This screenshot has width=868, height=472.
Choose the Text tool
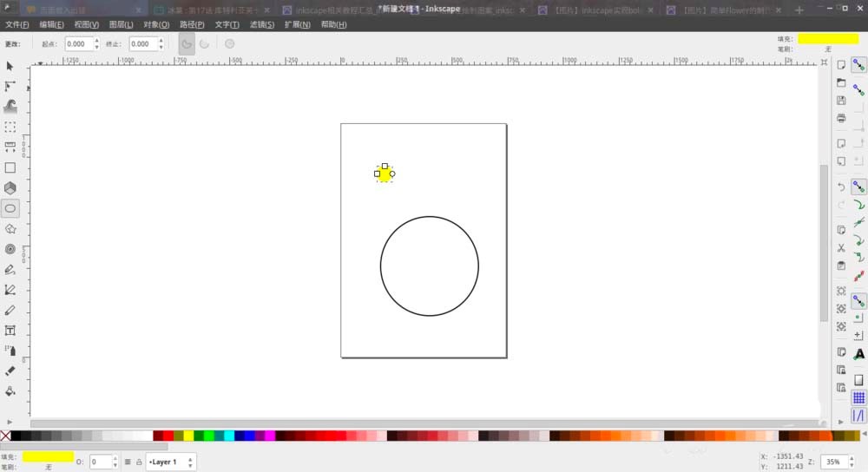10,331
